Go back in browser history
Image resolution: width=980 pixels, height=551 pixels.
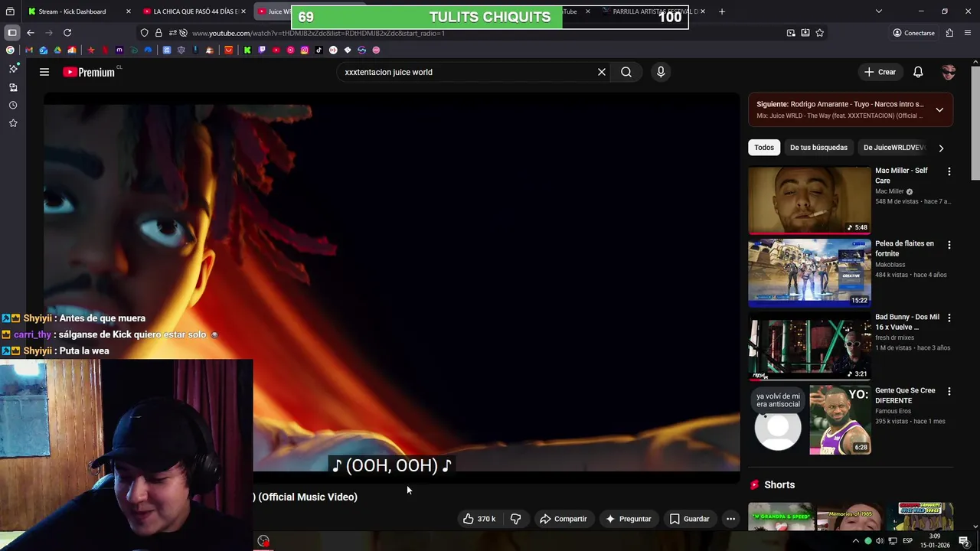pyautogui.click(x=31, y=33)
